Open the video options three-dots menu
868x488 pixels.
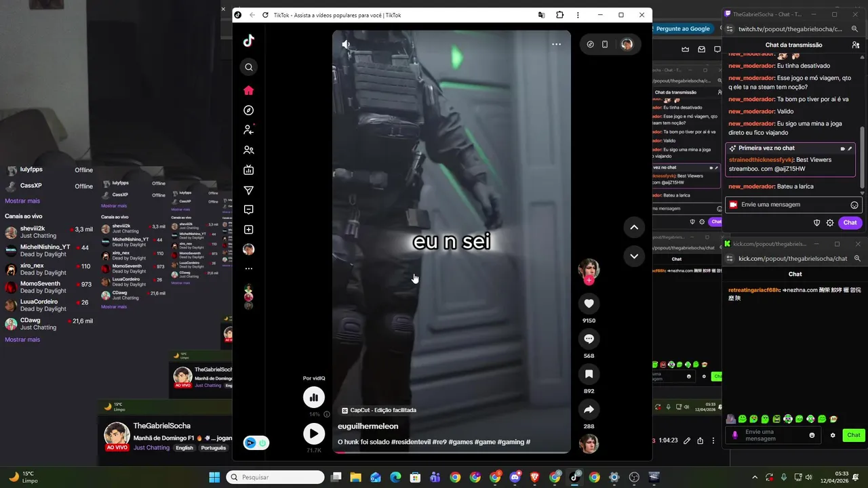point(556,44)
